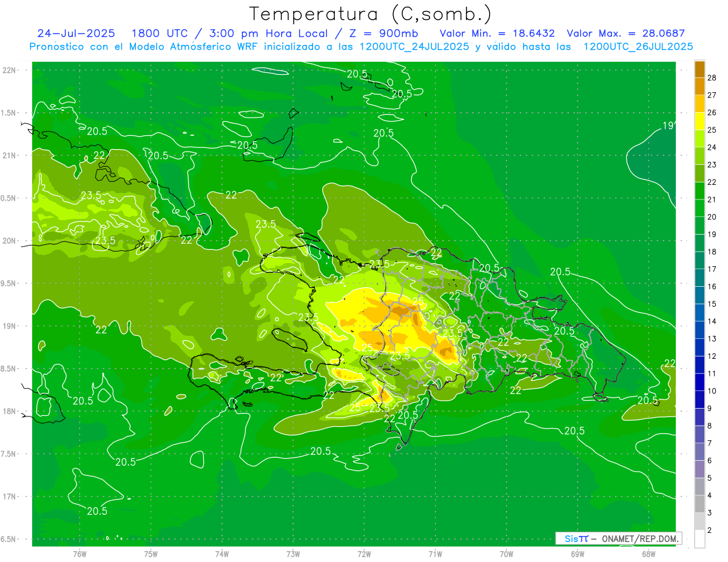Click the "1.5N" latitude tick label

(x=9, y=113)
